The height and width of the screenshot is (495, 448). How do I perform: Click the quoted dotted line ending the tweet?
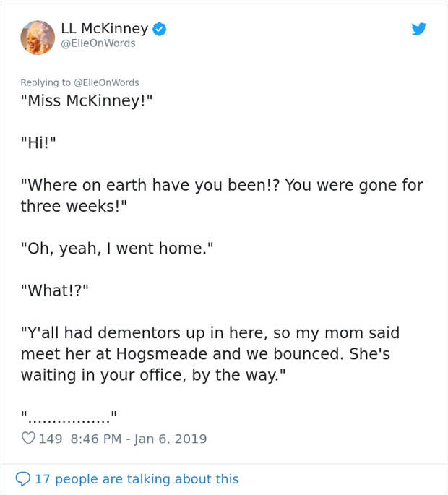point(69,416)
